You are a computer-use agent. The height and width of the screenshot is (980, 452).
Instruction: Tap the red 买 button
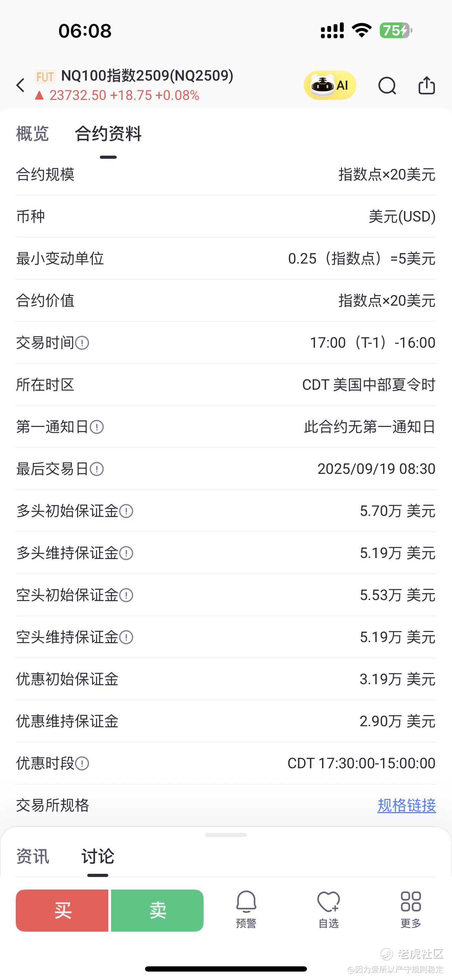tap(62, 910)
